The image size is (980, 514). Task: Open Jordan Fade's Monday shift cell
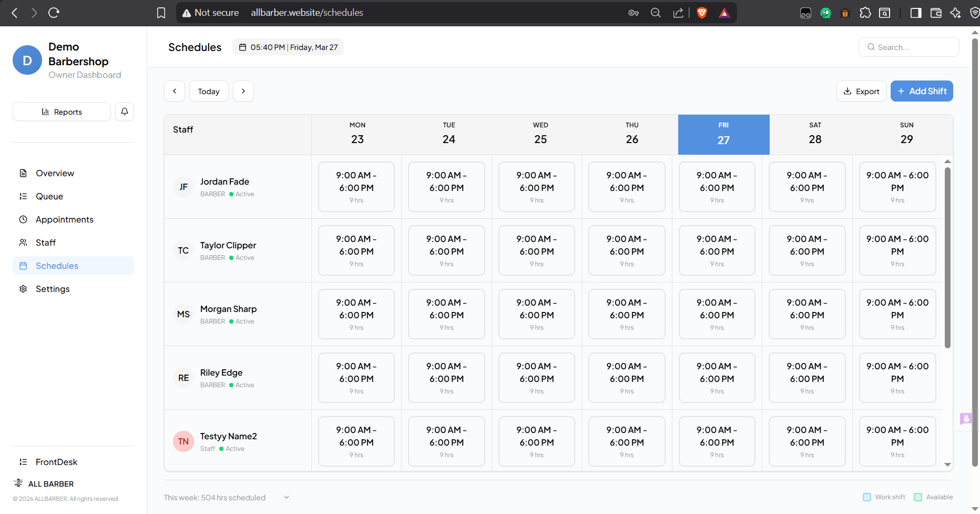pyautogui.click(x=356, y=187)
